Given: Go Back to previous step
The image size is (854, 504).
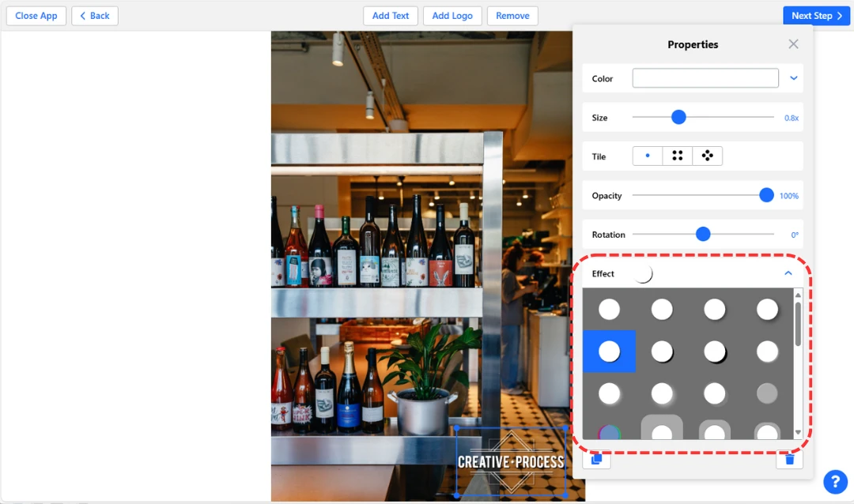Looking at the screenshot, I should [x=95, y=16].
